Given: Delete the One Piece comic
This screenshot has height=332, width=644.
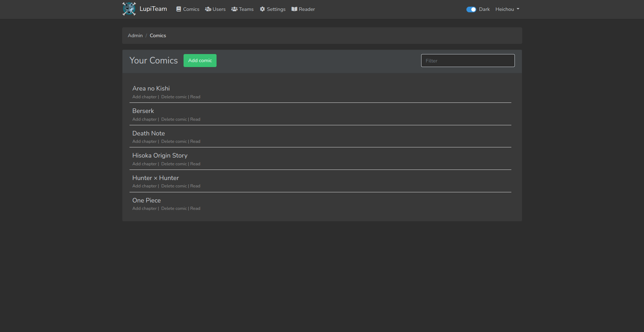Looking at the screenshot, I should point(174,208).
